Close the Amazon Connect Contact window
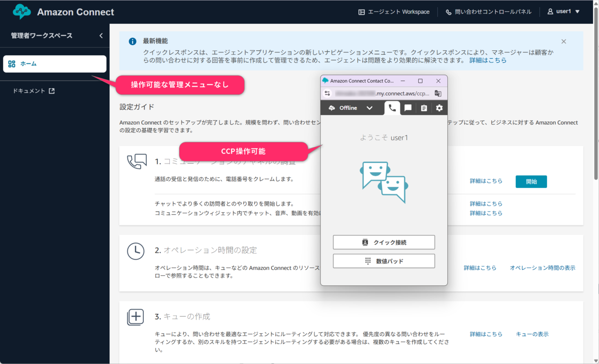 pos(438,81)
